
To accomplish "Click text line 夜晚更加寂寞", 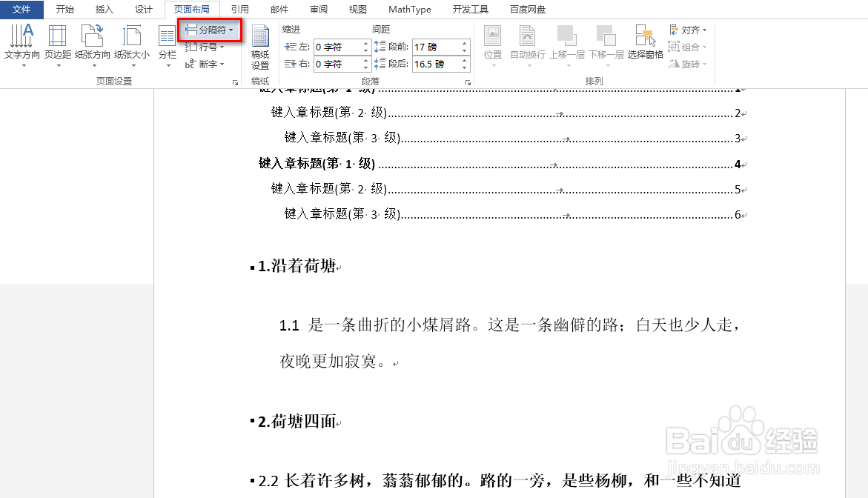I will [338, 362].
